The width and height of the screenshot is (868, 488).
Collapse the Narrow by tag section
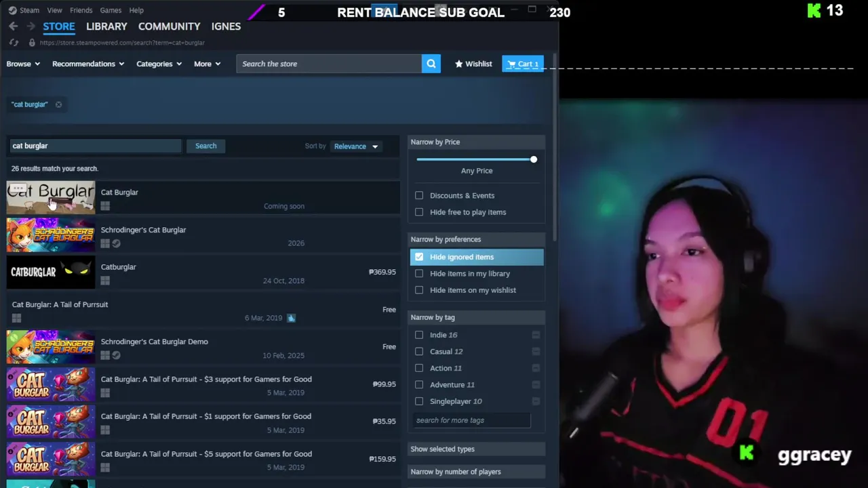tap(476, 317)
